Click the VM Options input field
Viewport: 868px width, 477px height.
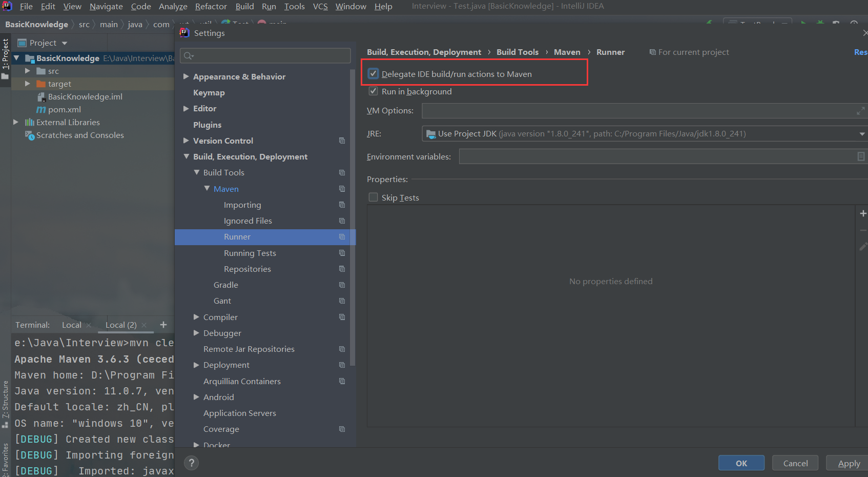645,111
